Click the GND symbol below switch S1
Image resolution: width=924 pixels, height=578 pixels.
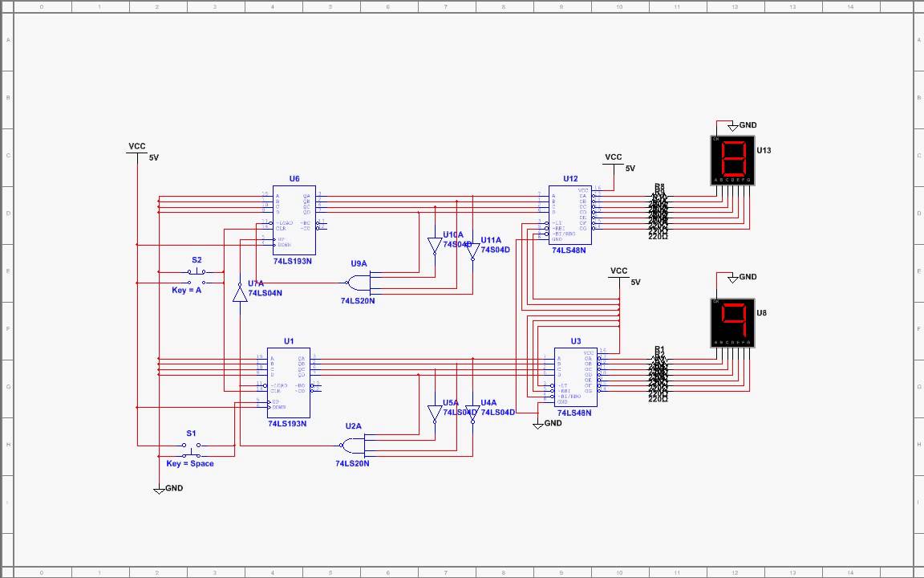159,490
